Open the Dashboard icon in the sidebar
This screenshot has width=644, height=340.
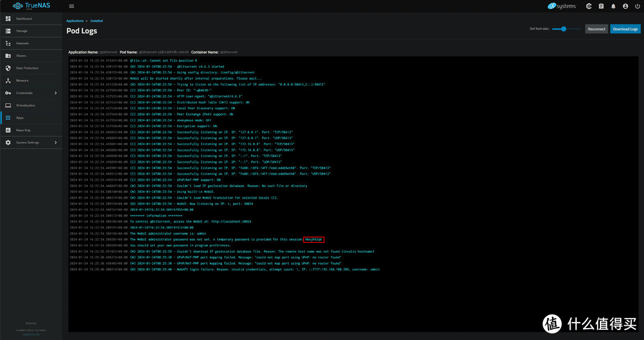pyautogui.click(x=8, y=19)
